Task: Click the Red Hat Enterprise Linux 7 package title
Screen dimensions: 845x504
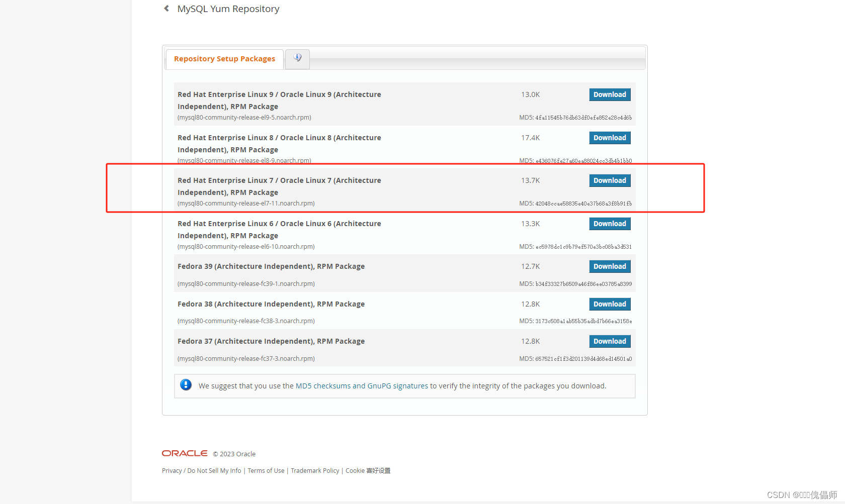Action: [x=279, y=186]
